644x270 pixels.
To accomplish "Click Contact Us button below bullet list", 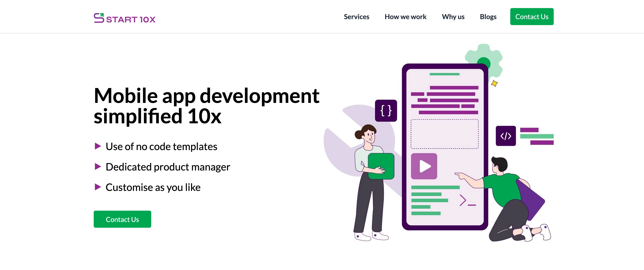I will click(x=122, y=219).
